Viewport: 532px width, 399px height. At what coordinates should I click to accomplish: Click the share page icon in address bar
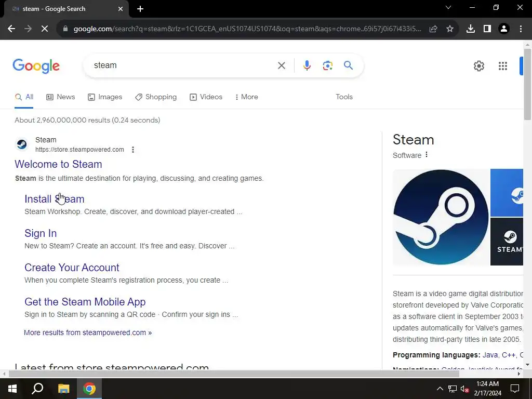tap(433, 29)
